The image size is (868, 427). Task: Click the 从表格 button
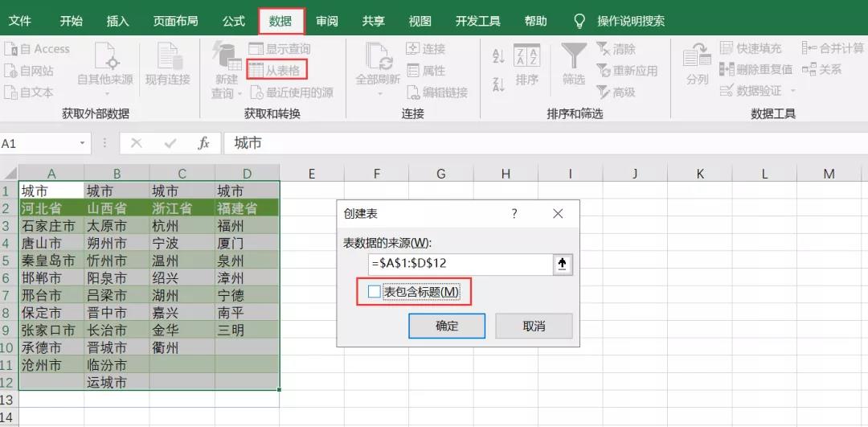click(276, 70)
